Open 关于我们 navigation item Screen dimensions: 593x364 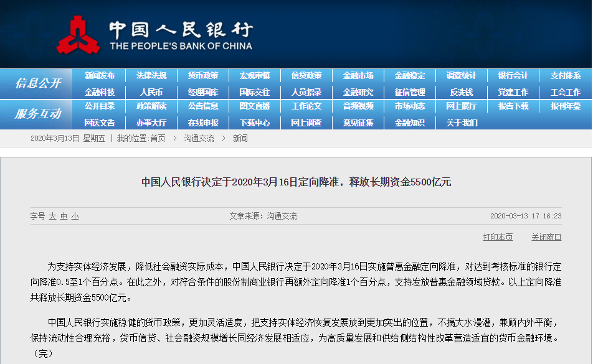(x=462, y=123)
